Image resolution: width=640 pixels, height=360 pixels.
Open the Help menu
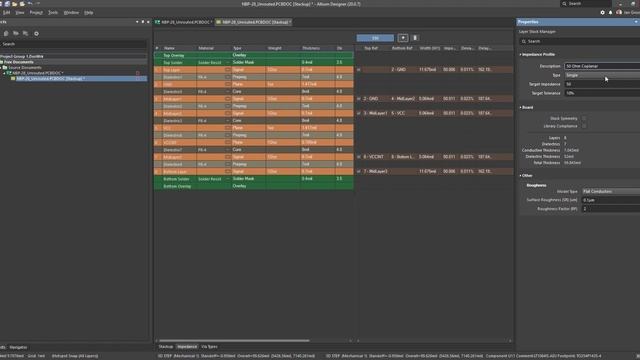(89, 13)
